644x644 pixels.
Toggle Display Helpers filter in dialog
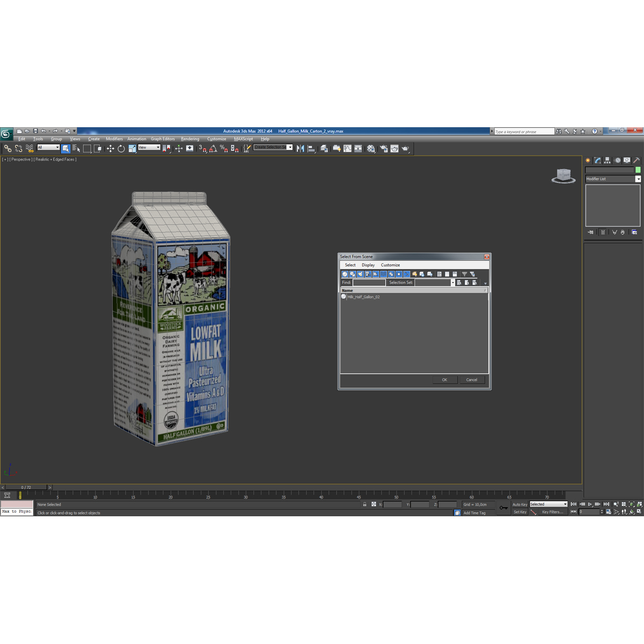tap(376, 274)
